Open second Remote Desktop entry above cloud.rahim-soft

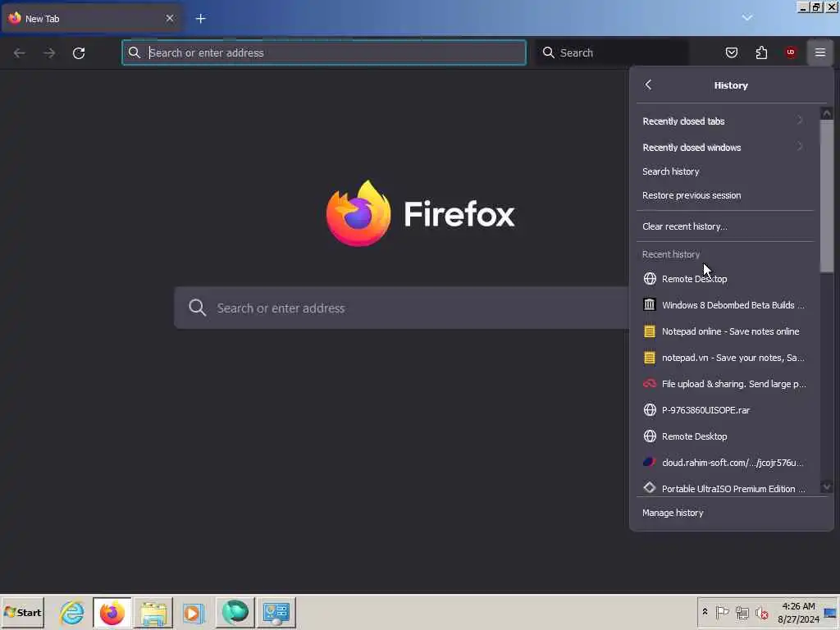(725, 436)
